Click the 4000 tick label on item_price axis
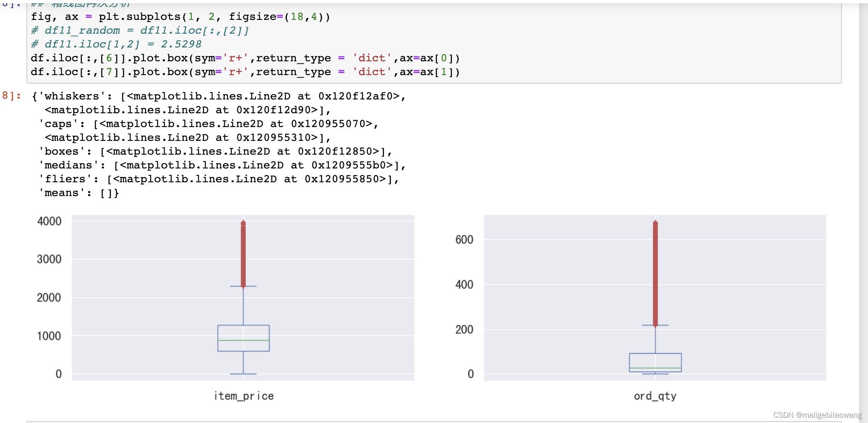 point(49,221)
